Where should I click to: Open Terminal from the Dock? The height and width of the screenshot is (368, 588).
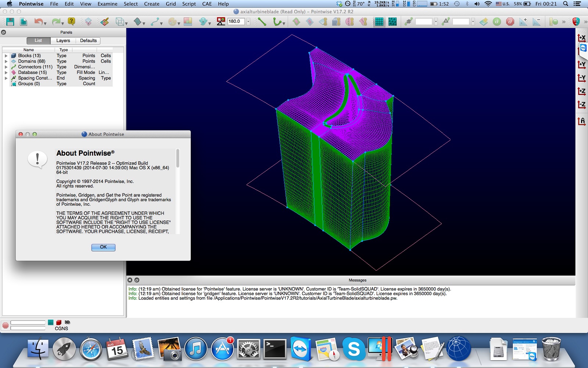coord(275,348)
